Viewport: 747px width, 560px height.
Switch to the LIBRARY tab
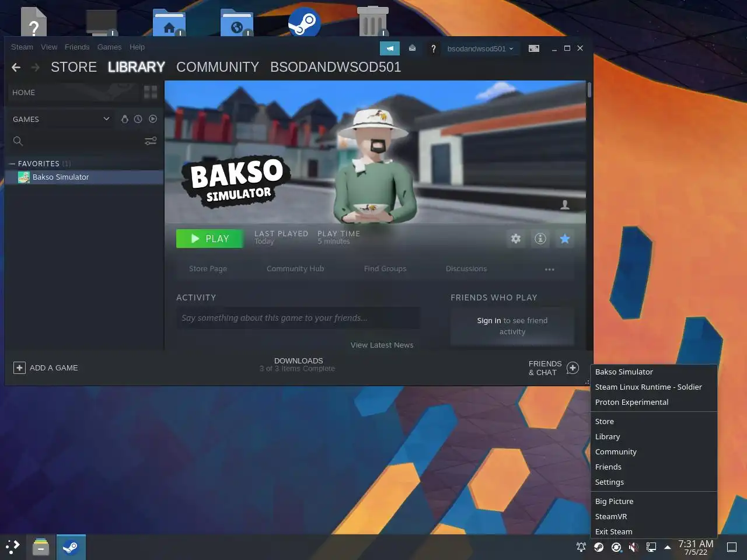pos(137,67)
